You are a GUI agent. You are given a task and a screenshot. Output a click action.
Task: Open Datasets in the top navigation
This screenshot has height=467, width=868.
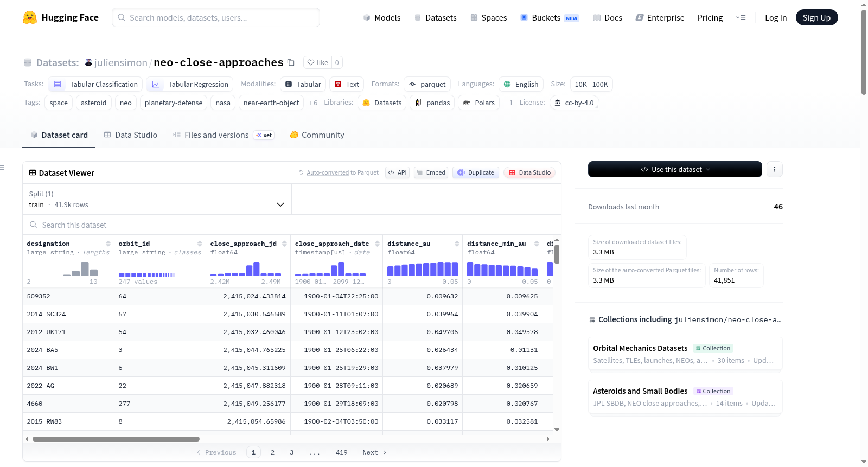tap(435, 18)
